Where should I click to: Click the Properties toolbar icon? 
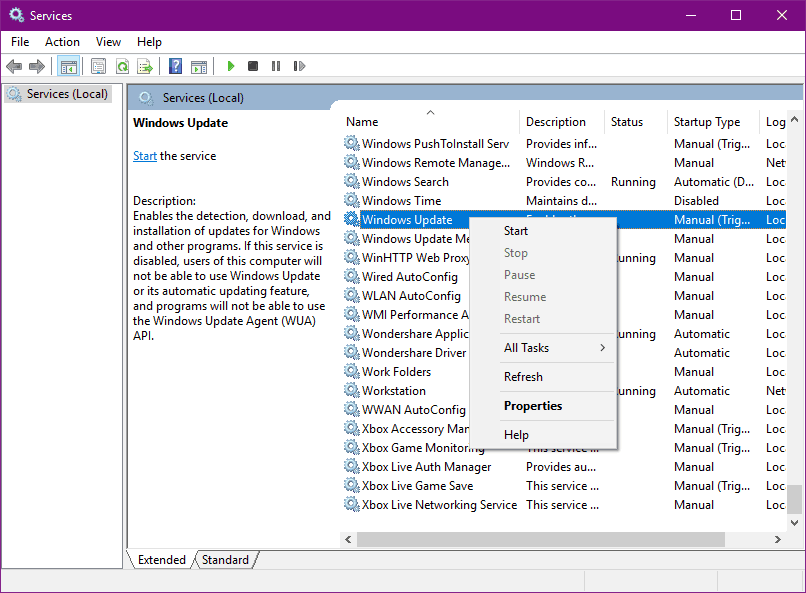point(98,66)
